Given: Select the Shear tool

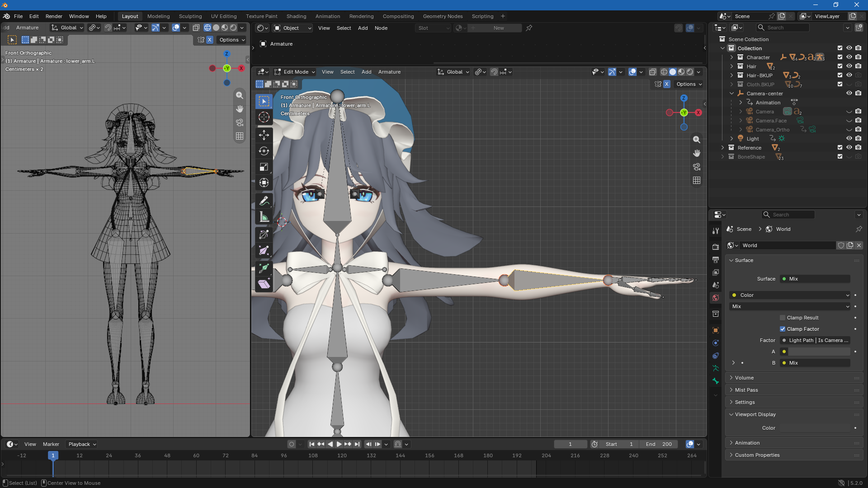Looking at the screenshot, I should pyautogui.click(x=264, y=284).
